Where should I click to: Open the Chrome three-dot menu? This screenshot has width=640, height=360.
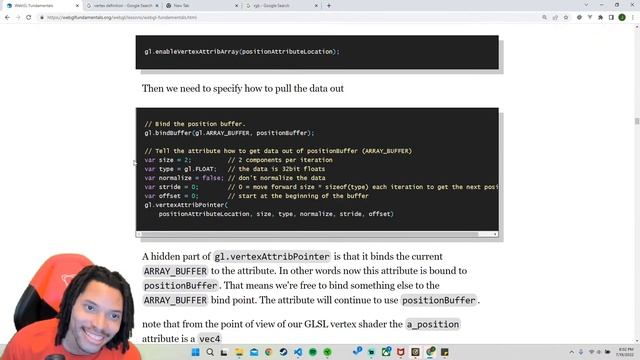(x=633, y=18)
